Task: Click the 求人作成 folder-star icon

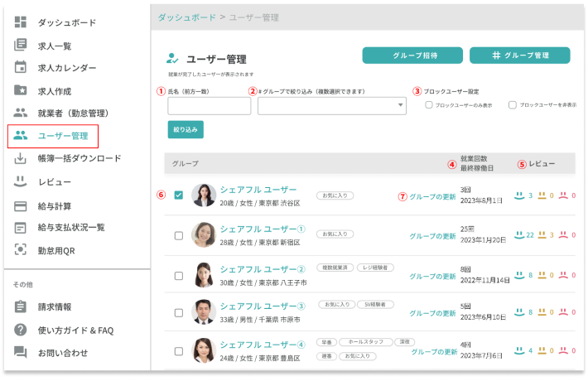Action: [x=21, y=89]
